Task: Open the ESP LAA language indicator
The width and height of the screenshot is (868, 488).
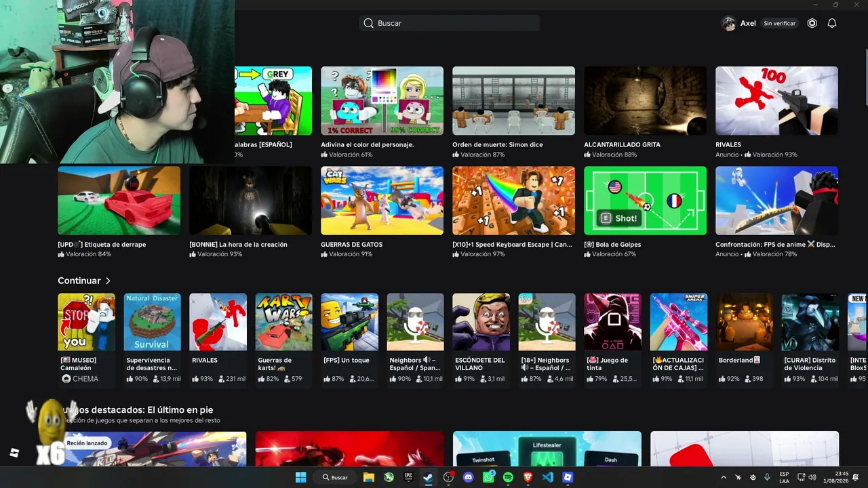Action: point(784,477)
